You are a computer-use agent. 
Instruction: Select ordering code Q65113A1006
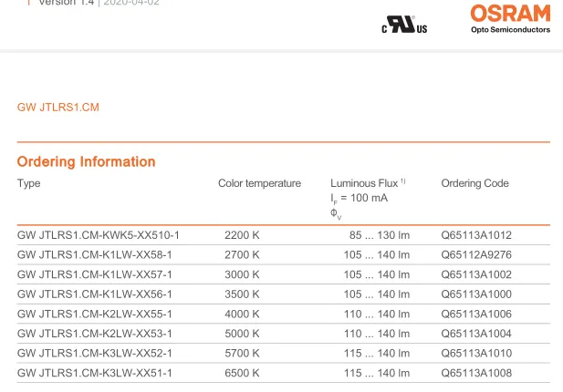tap(475, 315)
